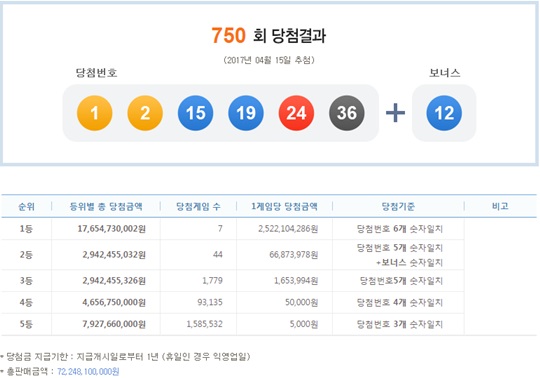Click the 당첨기준 column header
540x378 pixels.
click(398, 207)
